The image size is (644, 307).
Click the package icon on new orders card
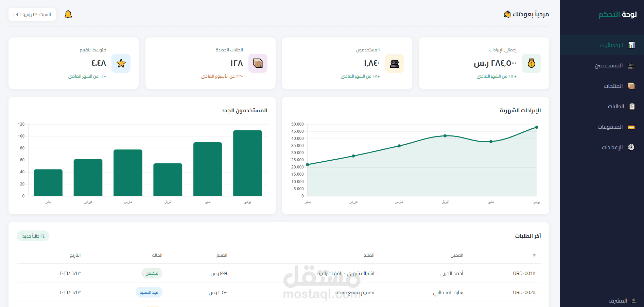coord(258,63)
